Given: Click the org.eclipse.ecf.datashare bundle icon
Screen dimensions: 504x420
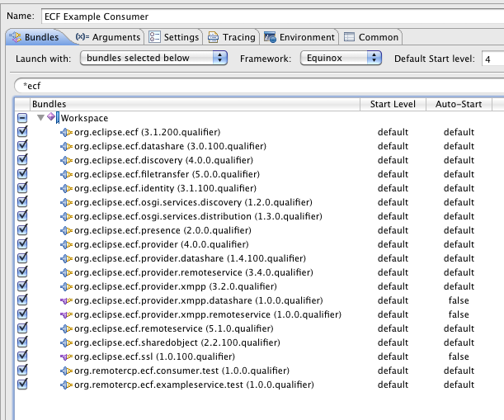Looking at the screenshot, I should (66, 146).
